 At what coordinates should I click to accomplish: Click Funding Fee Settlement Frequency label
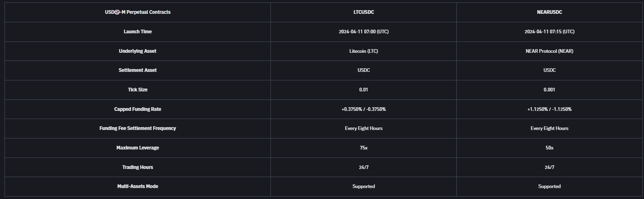[x=138, y=128]
